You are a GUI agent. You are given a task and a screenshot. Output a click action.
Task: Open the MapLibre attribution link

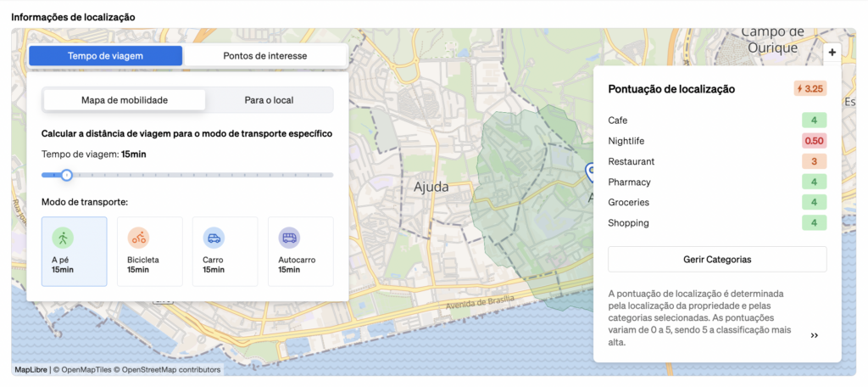point(31,370)
